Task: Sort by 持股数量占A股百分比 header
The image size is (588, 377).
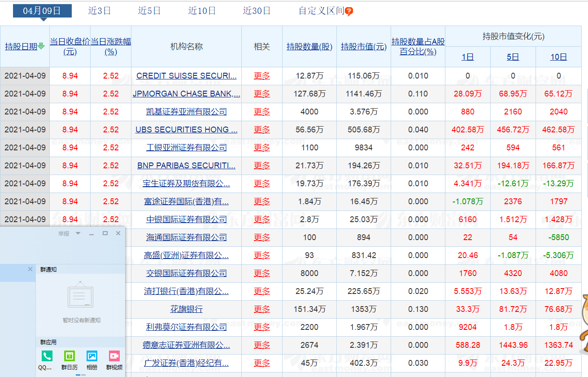Action: click(418, 46)
